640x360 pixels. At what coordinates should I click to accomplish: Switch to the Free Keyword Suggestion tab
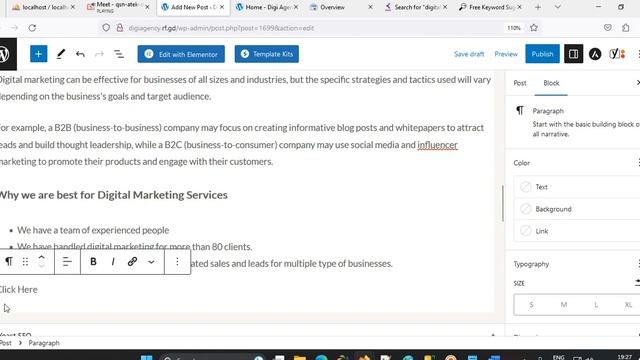click(490, 7)
